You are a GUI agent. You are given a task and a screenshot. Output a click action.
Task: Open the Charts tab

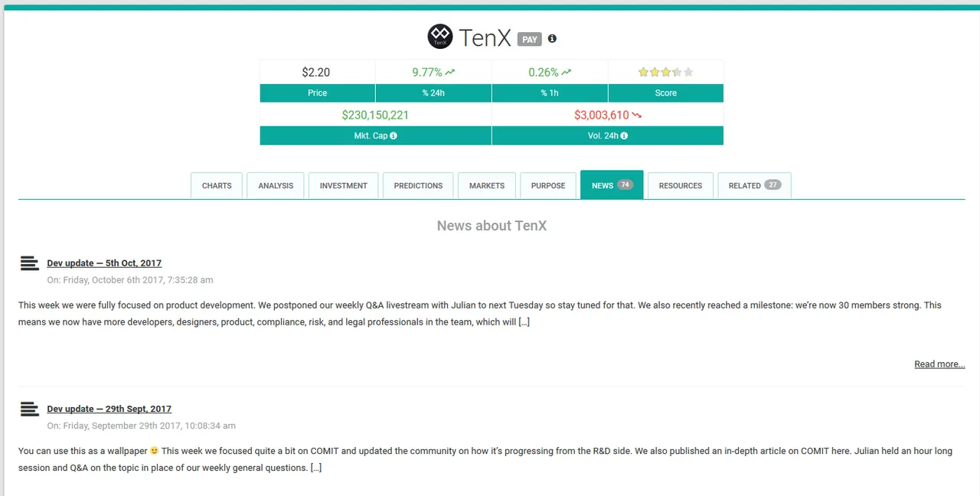[x=217, y=185]
